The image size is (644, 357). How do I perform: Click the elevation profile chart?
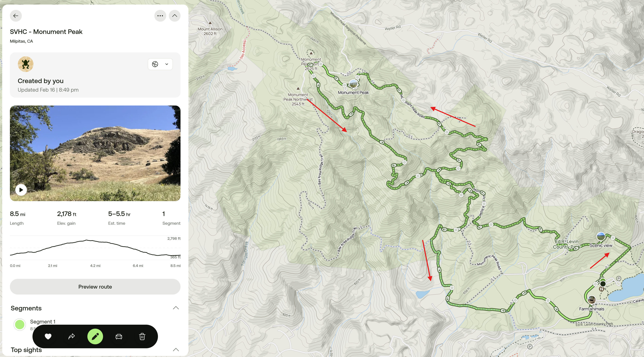coord(95,248)
